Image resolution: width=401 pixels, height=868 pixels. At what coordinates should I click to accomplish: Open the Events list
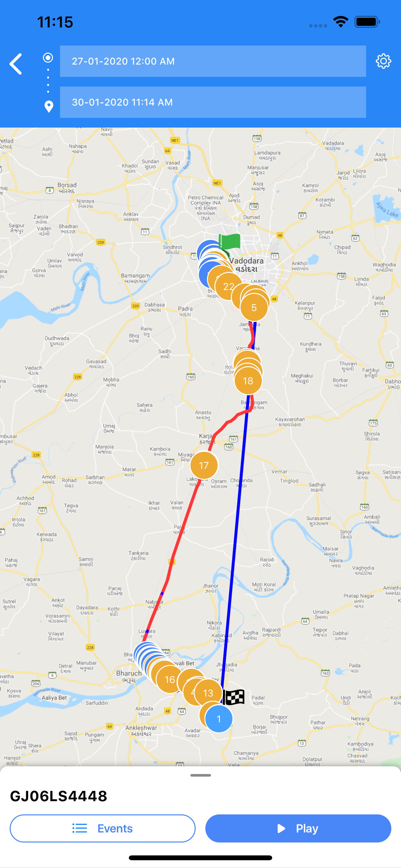(102, 828)
